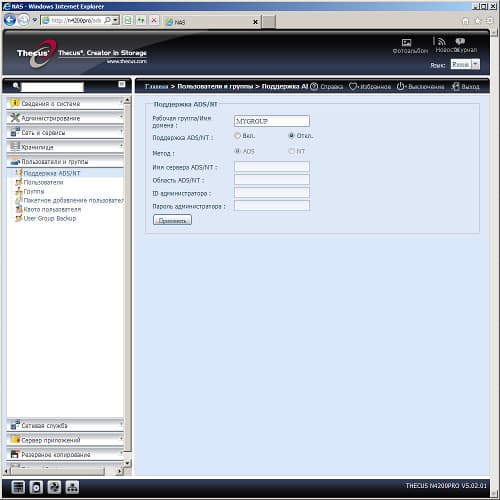Screen dimensions: 500x500
Task: Click the red X stop loading icon
Action: click(154, 21)
